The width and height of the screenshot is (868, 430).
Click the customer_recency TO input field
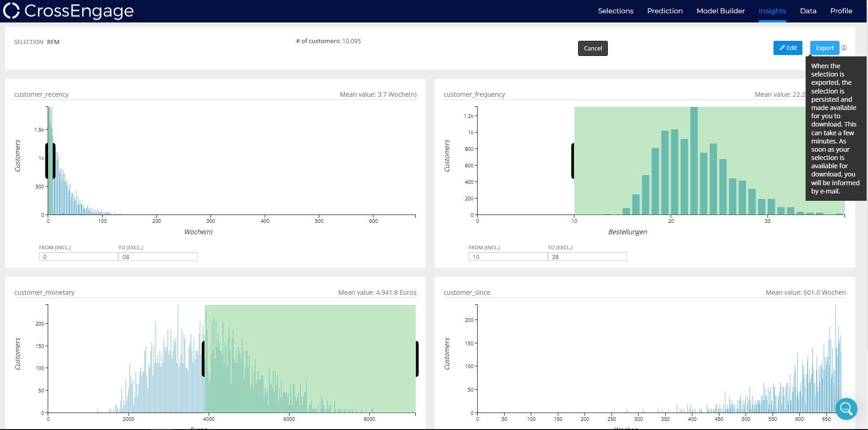[x=158, y=257]
